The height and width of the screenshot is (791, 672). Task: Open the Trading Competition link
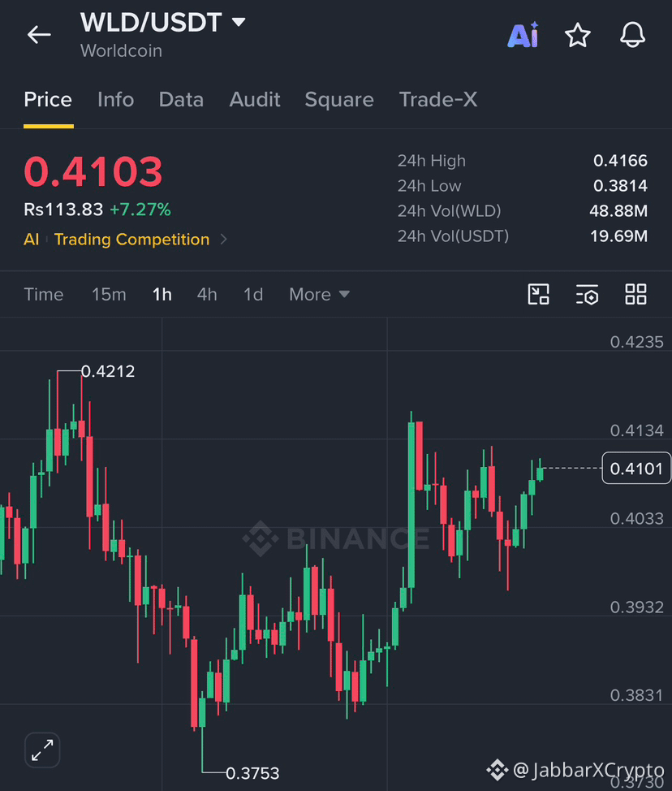pyautogui.click(x=131, y=239)
